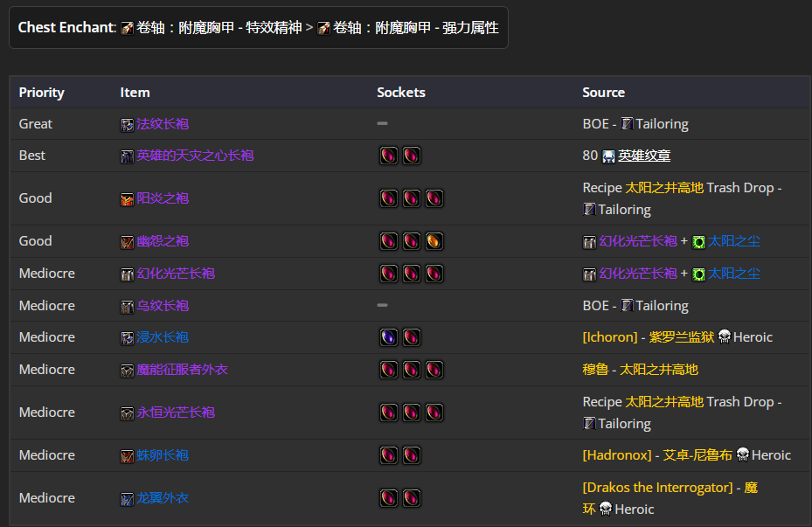812x527 pixels.
Task: Click the Tailoring icon in the 永恒光芒长袍 row
Action: pyautogui.click(x=589, y=423)
